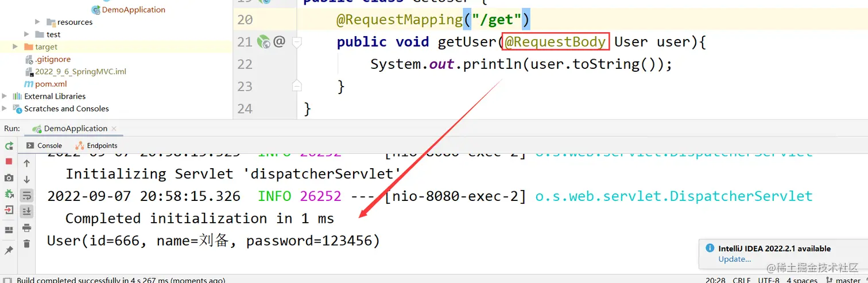Pin the Run tab with pushpin icon
868x283 pixels.
click(9, 250)
